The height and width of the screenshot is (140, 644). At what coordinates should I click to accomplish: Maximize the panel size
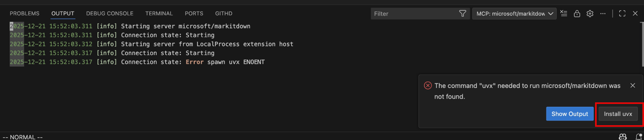(622, 14)
